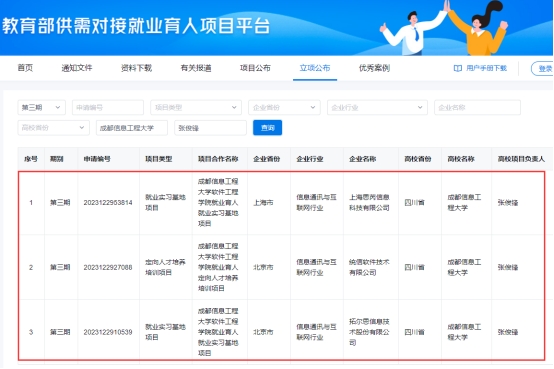Click the 成都信息工程大学 school name field
The image size is (554, 369).
coord(132,128)
